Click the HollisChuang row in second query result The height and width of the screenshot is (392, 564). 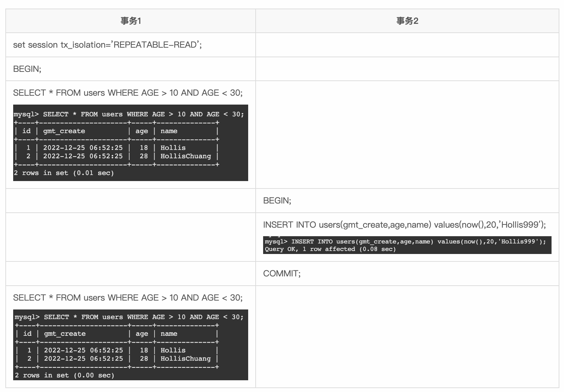tap(186, 359)
